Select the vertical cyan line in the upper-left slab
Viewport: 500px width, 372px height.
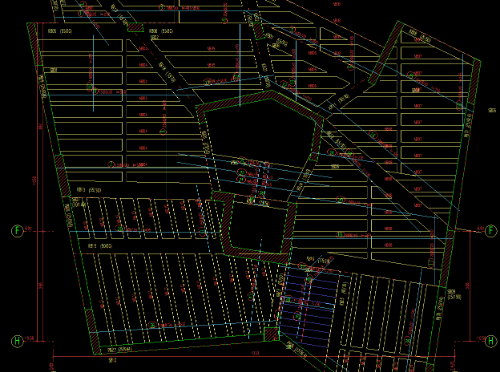coord(93,73)
